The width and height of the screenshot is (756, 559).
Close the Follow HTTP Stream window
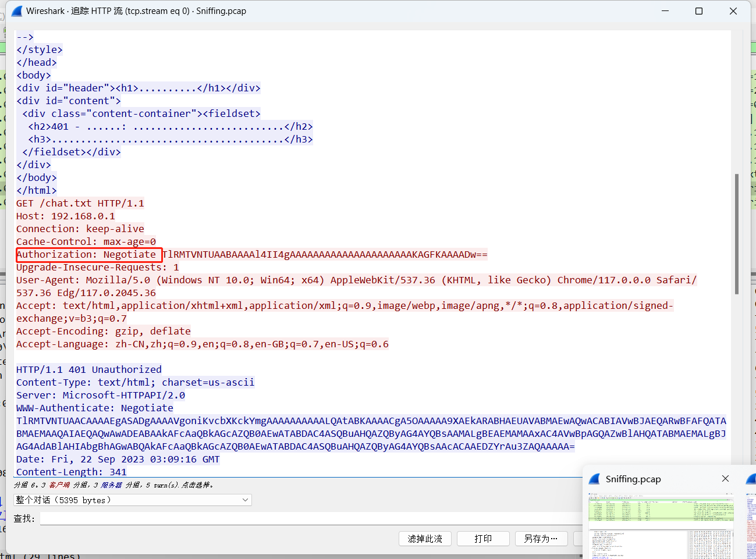733,11
